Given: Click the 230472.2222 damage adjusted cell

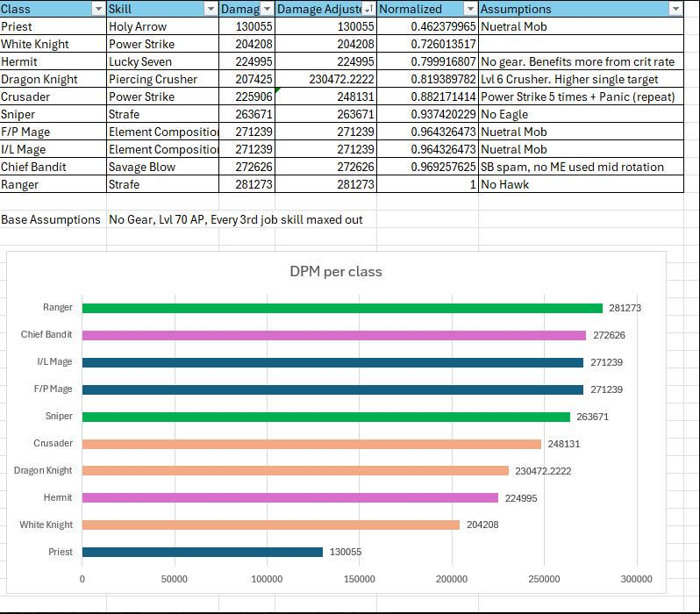Looking at the screenshot, I should click(326, 79).
